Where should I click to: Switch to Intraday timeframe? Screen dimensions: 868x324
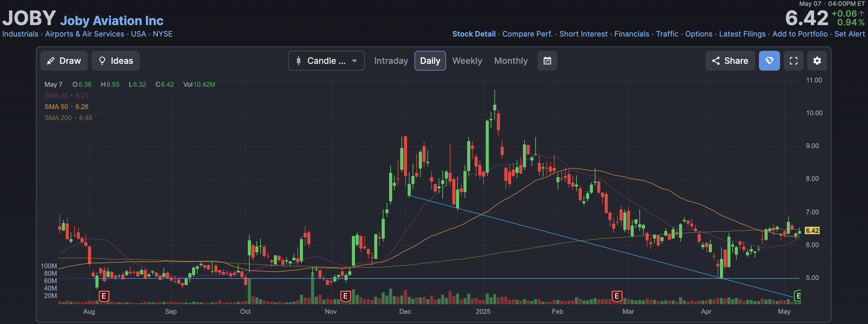tap(391, 61)
